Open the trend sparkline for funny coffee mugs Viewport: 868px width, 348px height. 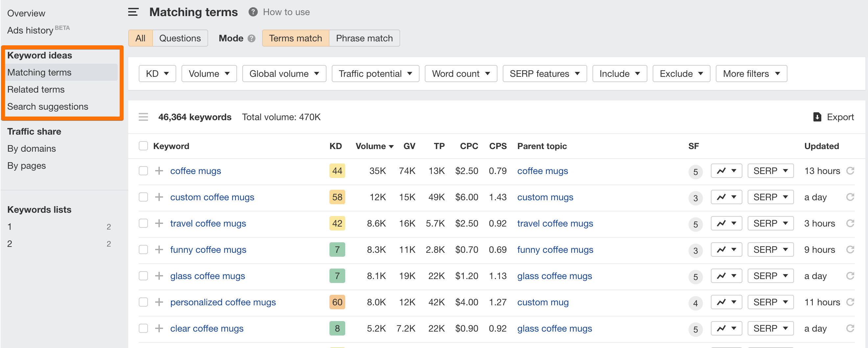click(x=726, y=250)
